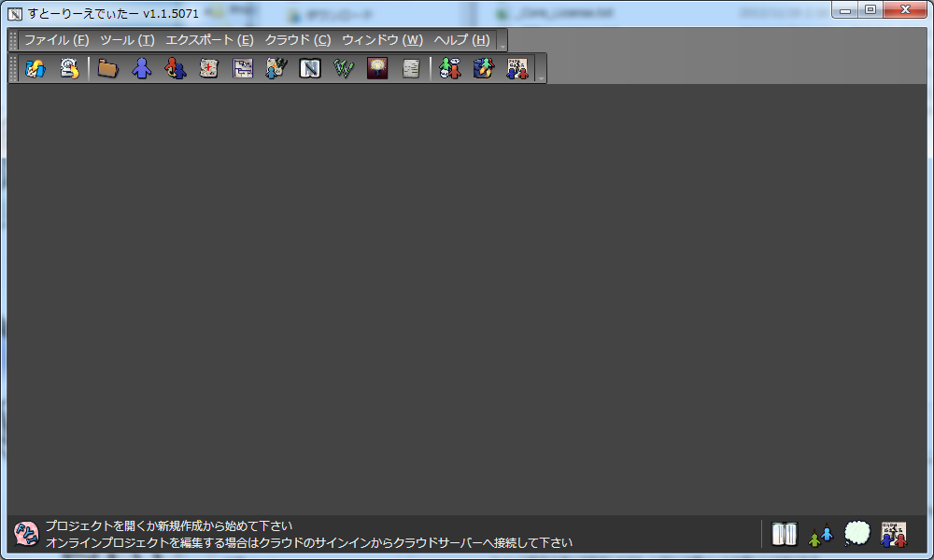This screenshot has height=560, width=934.
Task: Click the black-and-white N icon in toolbar
Action: (309, 68)
